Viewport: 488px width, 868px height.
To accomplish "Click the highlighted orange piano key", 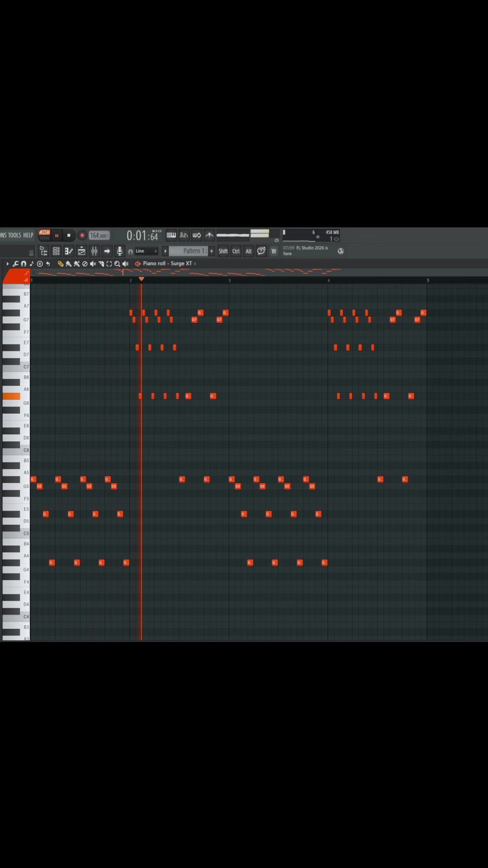I will coord(11,396).
